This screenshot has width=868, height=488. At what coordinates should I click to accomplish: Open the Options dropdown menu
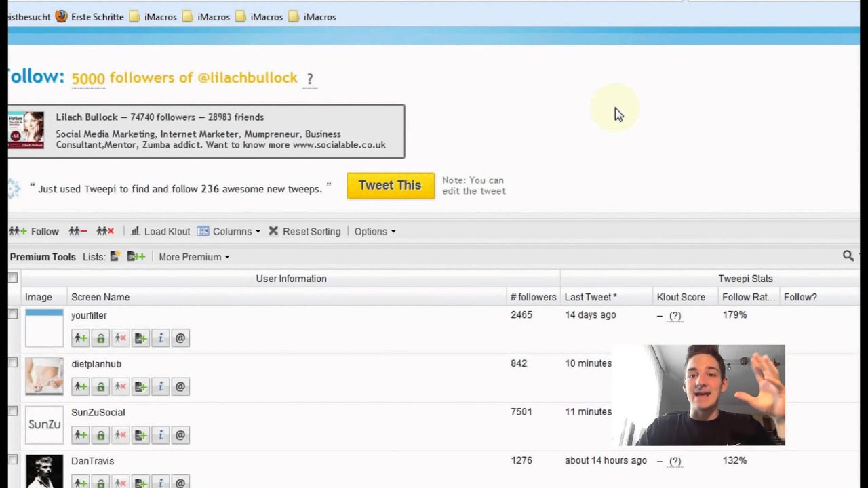(375, 231)
